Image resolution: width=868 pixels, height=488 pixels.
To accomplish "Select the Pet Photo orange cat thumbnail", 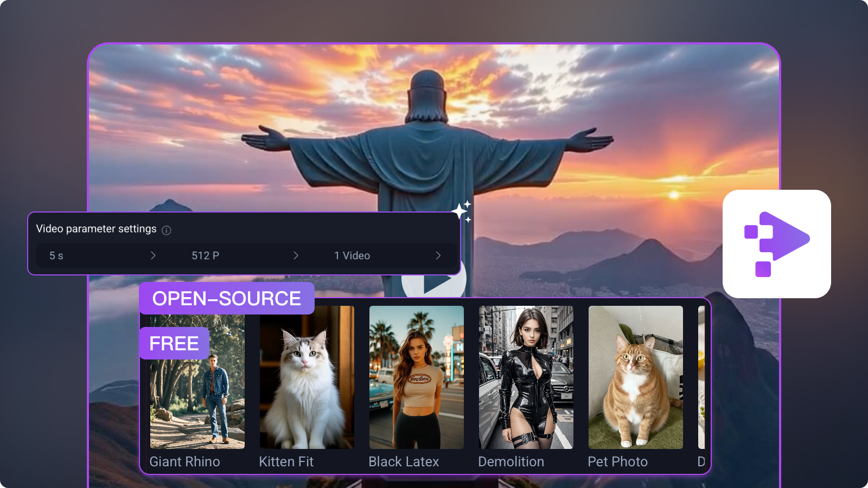I will [x=635, y=377].
